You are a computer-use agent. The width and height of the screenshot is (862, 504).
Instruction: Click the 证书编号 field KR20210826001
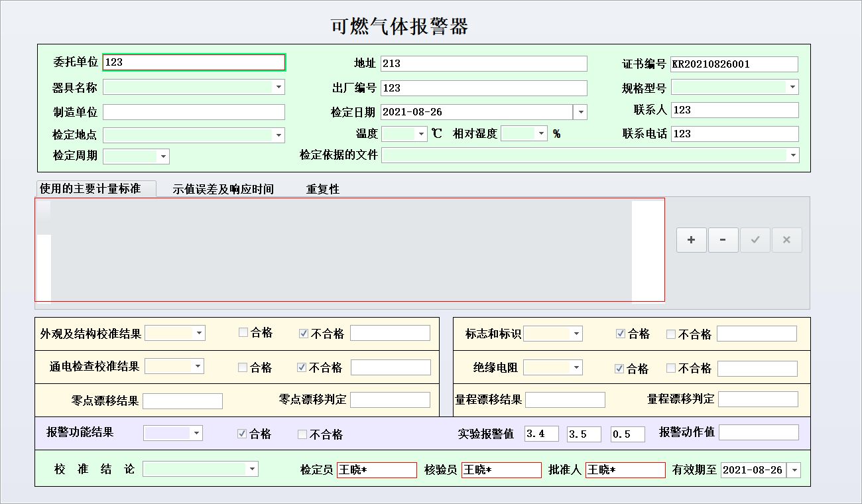tap(735, 64)
